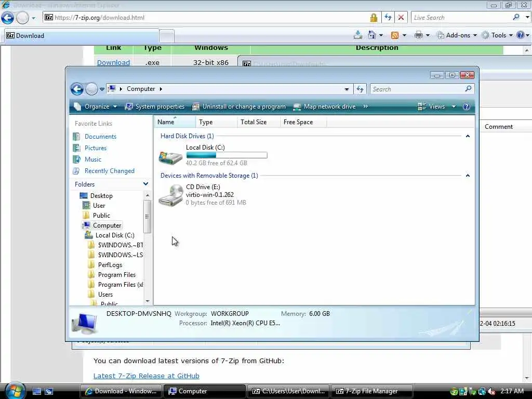Switch to Download - Windows IE taskbar button
532x399 pixels.
click(x=121, y=391)
